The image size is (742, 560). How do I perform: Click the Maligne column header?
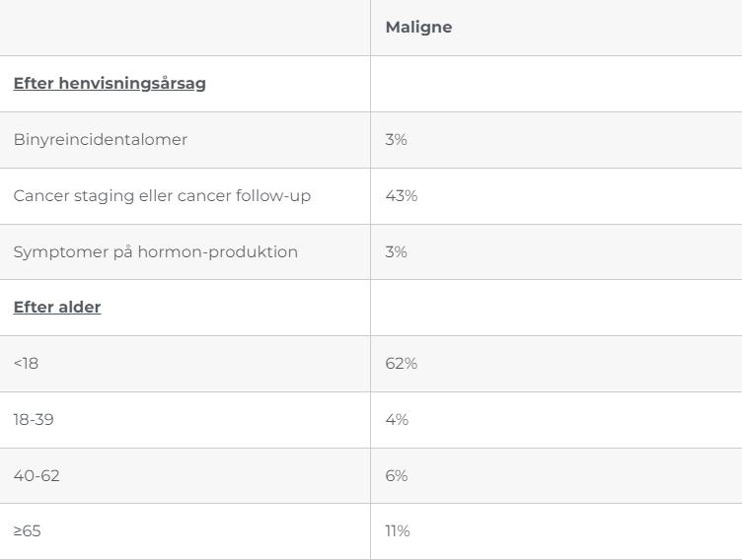pyautogui.click(x=418, y=28)
